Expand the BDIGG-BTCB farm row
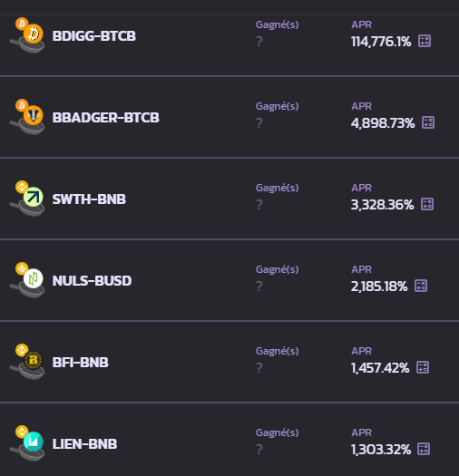The height and width of the screenshot is (476, 459). (229, 45)
